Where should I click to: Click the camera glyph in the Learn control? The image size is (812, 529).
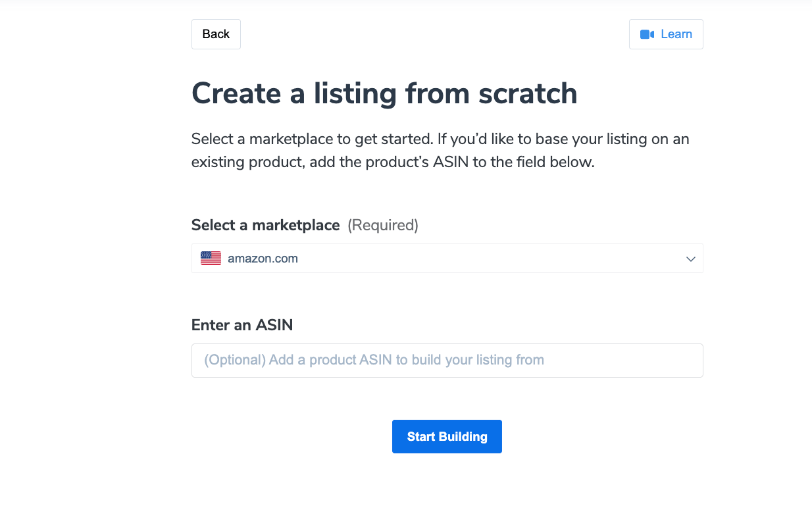[x=646, y=34]
